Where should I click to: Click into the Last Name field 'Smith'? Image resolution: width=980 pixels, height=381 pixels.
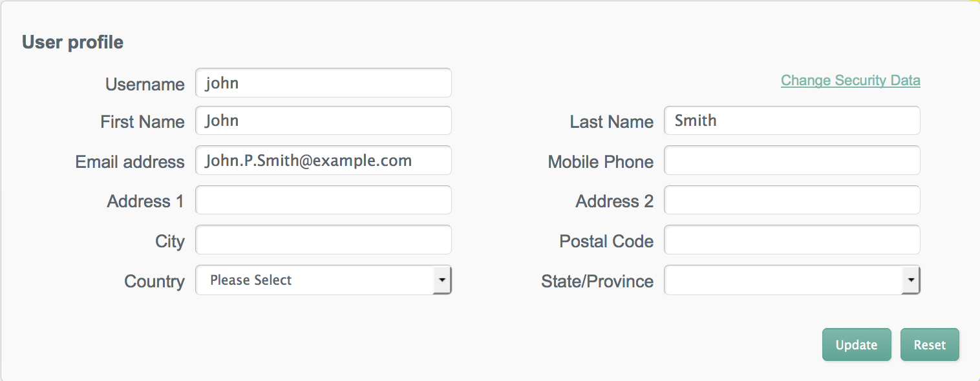[792, 121]
